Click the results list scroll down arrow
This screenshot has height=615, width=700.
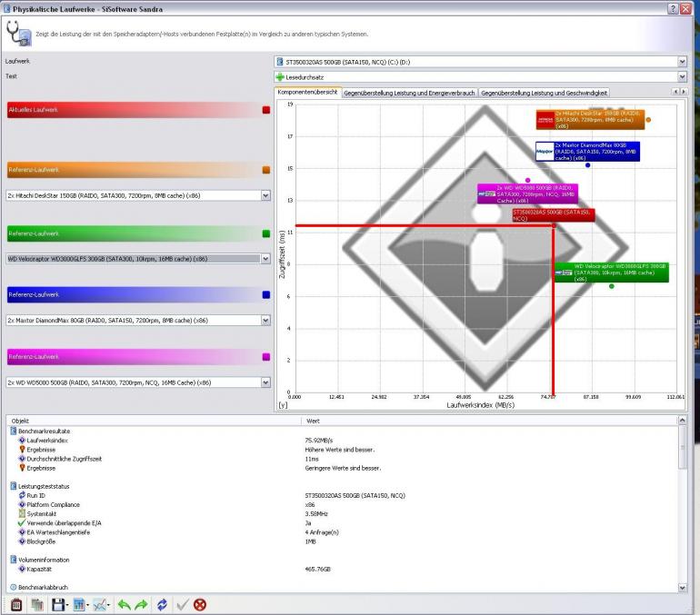682,588
